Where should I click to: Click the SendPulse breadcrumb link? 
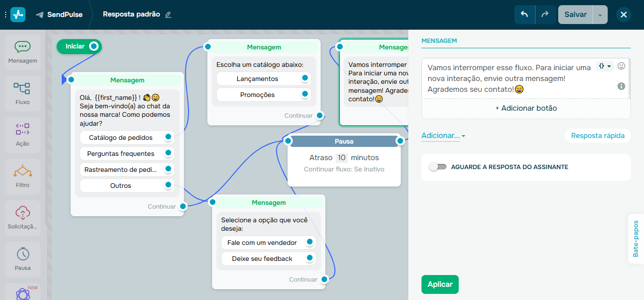(x=65, y=15)
